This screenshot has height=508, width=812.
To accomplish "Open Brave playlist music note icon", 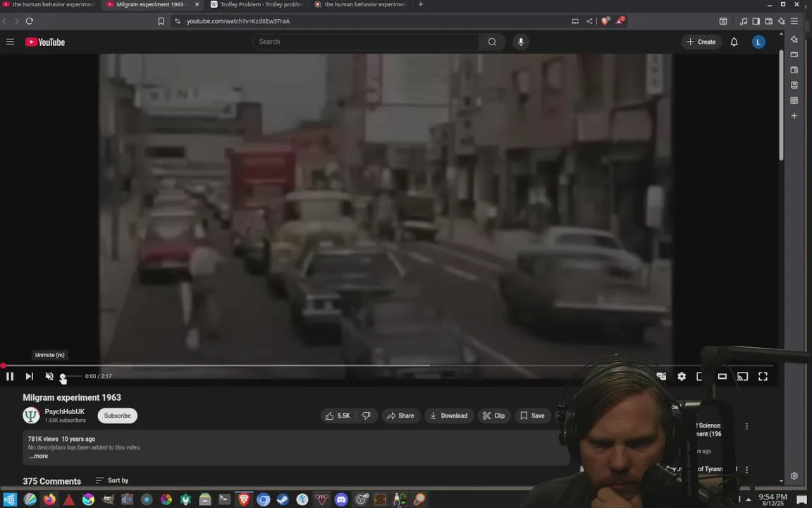I will click(744, 21).
